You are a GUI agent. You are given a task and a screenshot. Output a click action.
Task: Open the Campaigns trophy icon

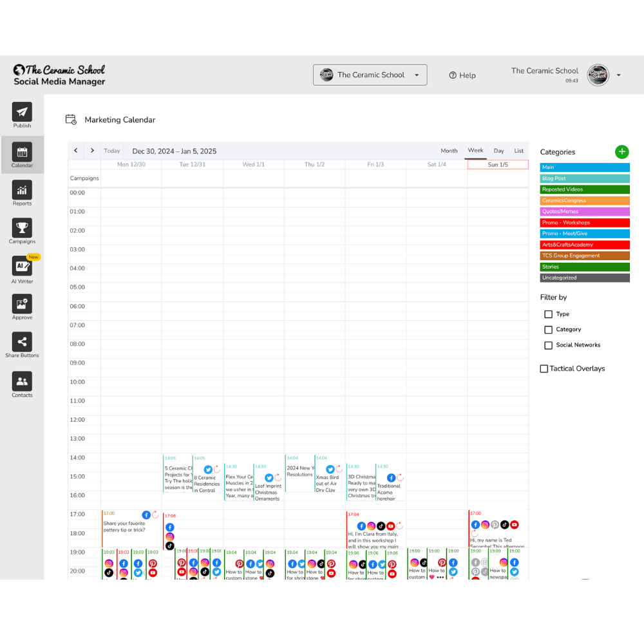point(22,228)
